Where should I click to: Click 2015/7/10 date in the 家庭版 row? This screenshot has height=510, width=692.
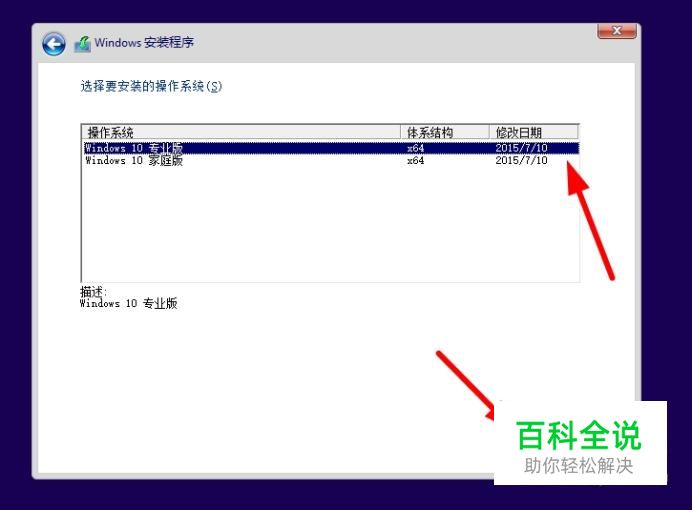tap(521, 160)
